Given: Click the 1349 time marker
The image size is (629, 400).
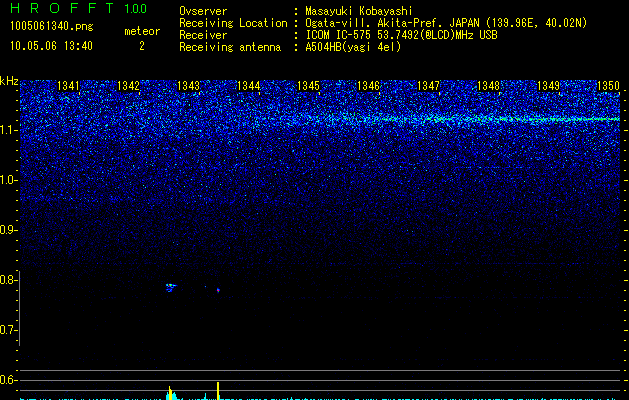Looking at the screenshot, I should click(x=548, y=86).
